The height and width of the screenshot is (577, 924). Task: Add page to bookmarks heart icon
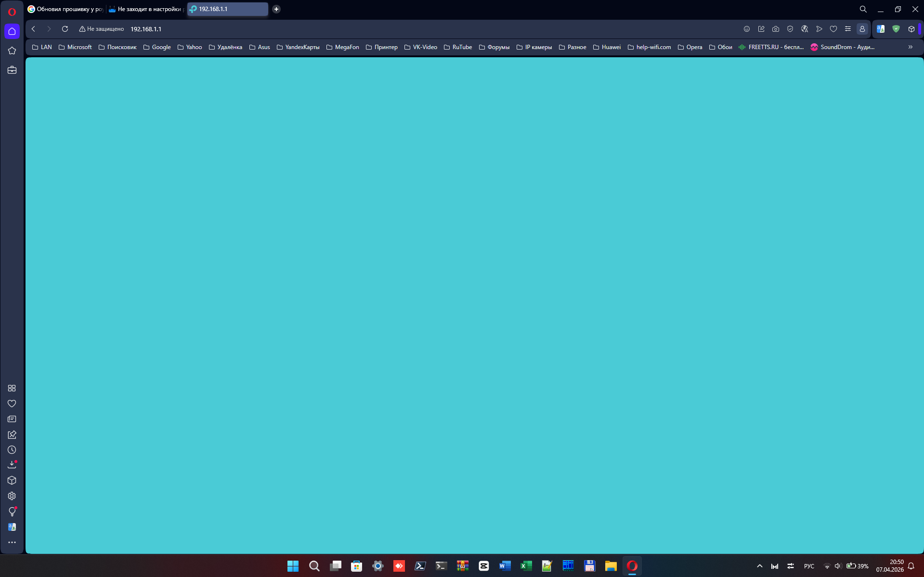click(833, 29)
